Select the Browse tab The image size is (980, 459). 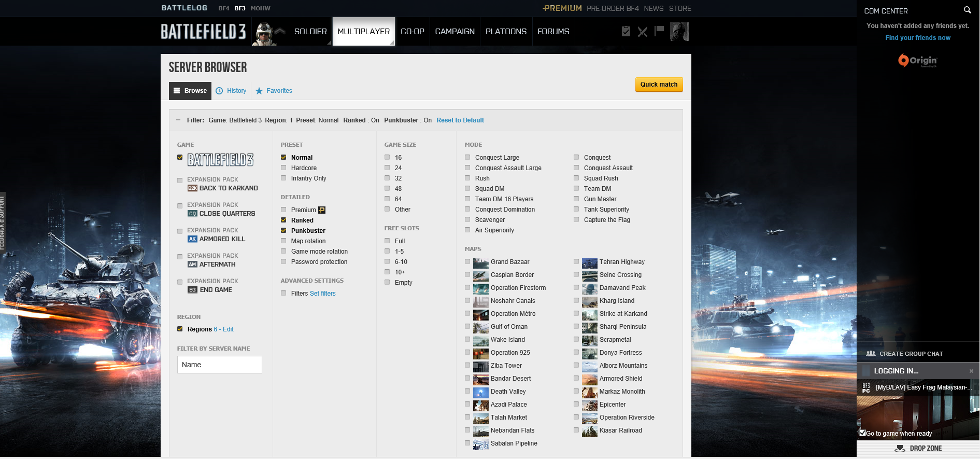[x=190, y=91]
